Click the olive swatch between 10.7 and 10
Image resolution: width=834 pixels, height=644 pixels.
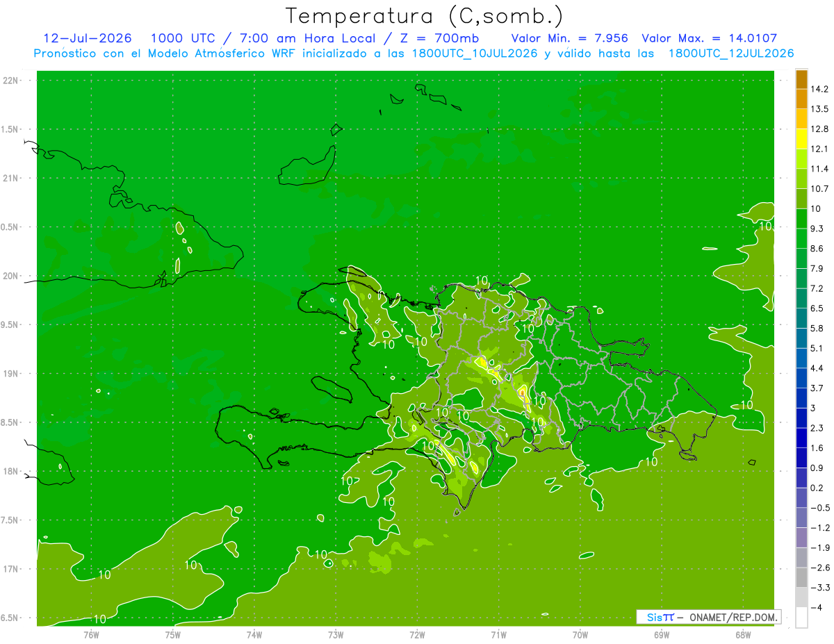tap(801, 199)
